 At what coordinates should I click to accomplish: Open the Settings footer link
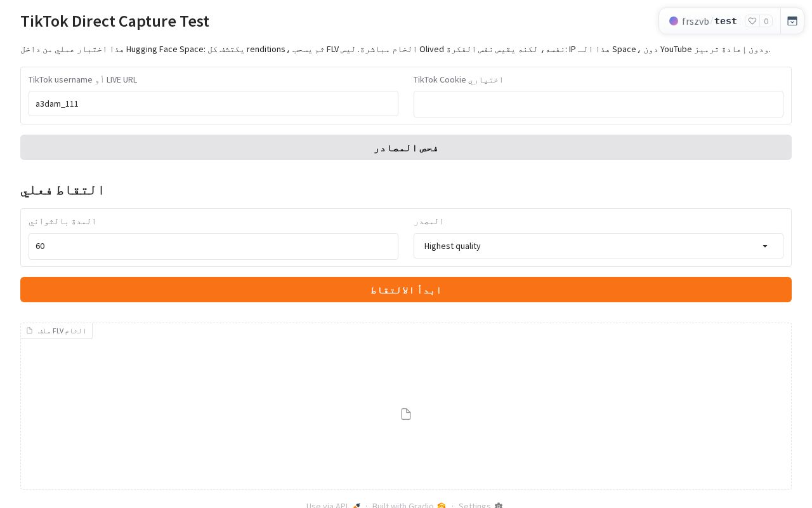[481, 505]
